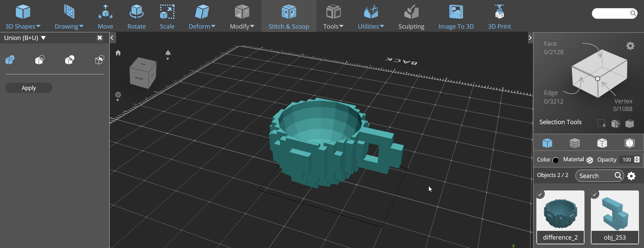Viewport: 644px width, 248px height.
Task: Click the home view icon
Action: pyautogui.click(x=118, y=53)
